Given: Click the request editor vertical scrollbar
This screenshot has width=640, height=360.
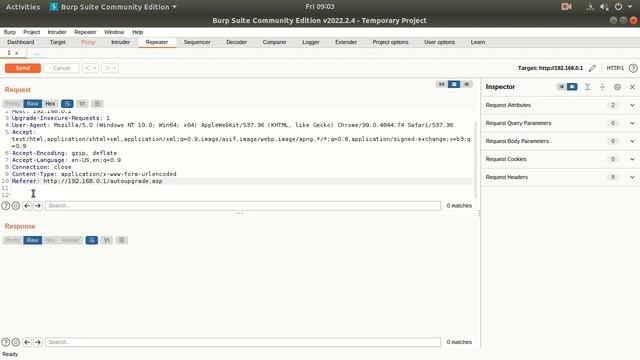Looking at the screenshot, I should (x=475, y=160).
